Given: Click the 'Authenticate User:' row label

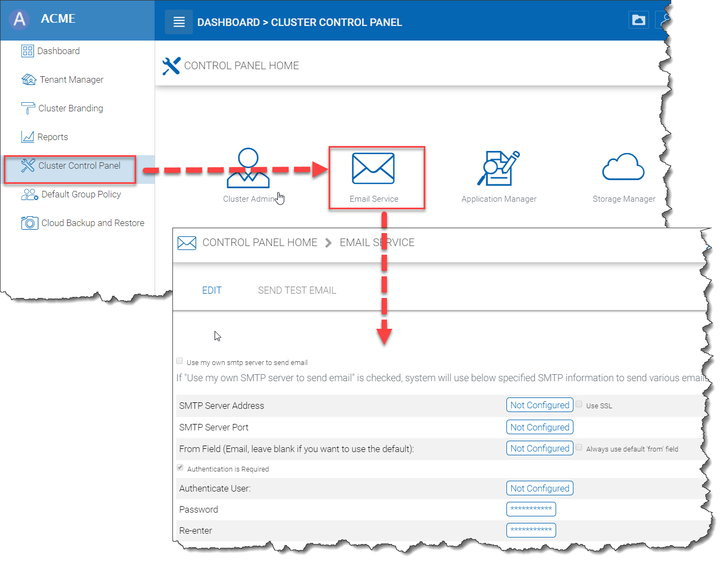Looking at the screenshot, I should 215,488.
